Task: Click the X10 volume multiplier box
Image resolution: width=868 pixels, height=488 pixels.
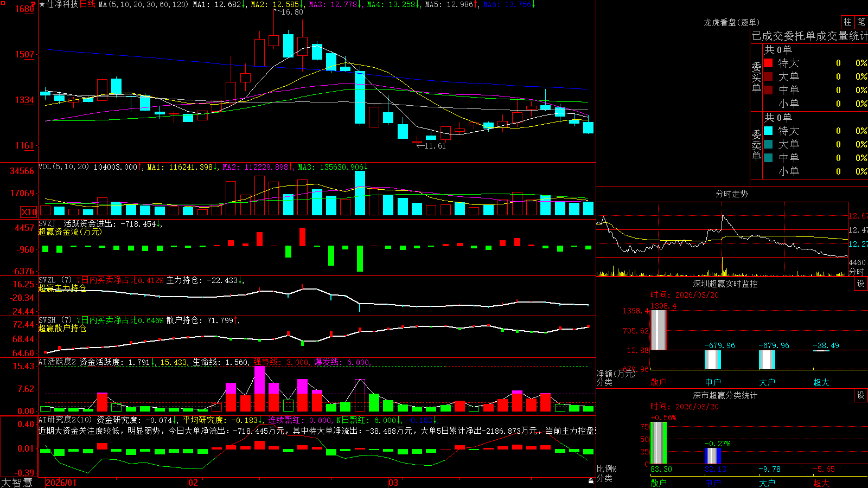Action: [29, 212]
